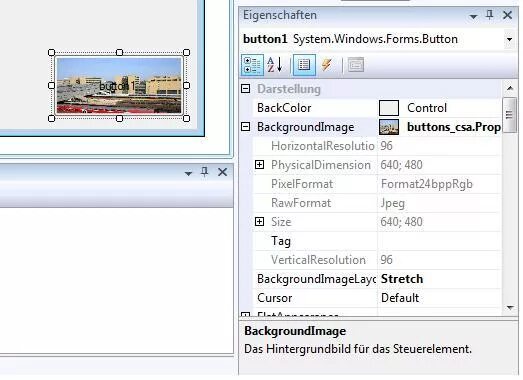Click the PhysicalDimension 640; 480 value

[402, 165]
